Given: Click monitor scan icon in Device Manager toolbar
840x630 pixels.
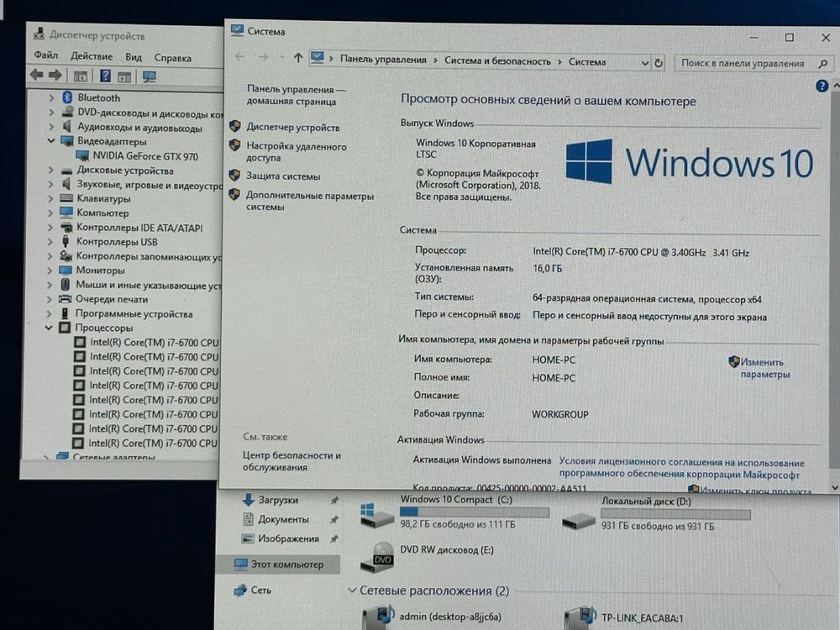Looking at the screenshot, I should point(149,77).
